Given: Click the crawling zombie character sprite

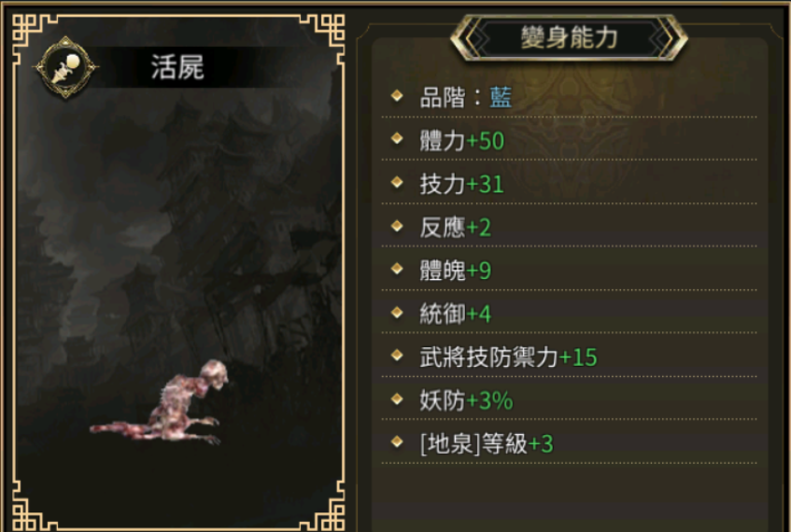Looking at the screenshot, I should click(x=160, y=402).
